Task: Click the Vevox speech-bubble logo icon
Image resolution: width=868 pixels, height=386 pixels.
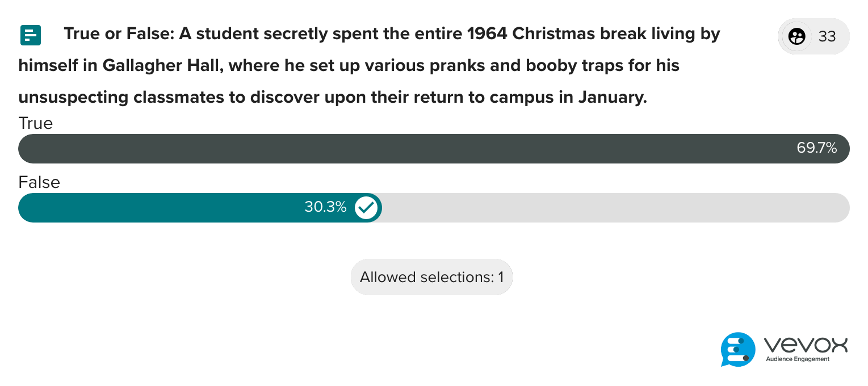Action: pyautogui.click(x=738, y=349)
